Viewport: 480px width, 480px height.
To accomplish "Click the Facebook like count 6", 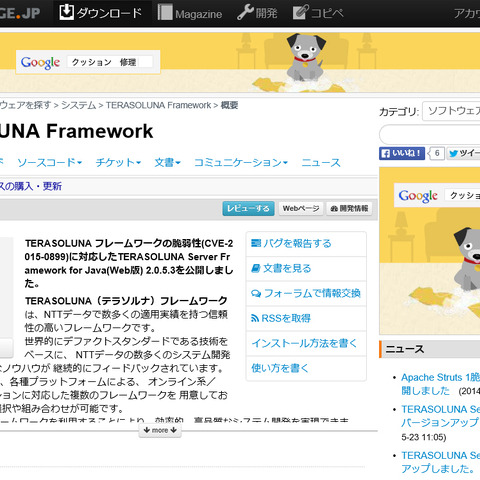I will [437, 153].
